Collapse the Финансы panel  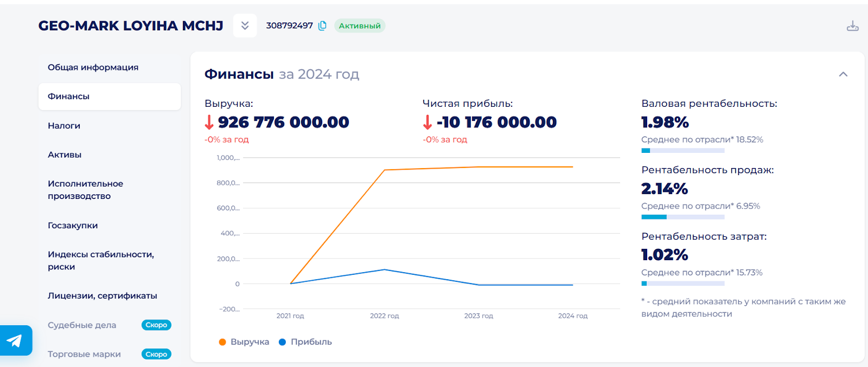point(843,74)
